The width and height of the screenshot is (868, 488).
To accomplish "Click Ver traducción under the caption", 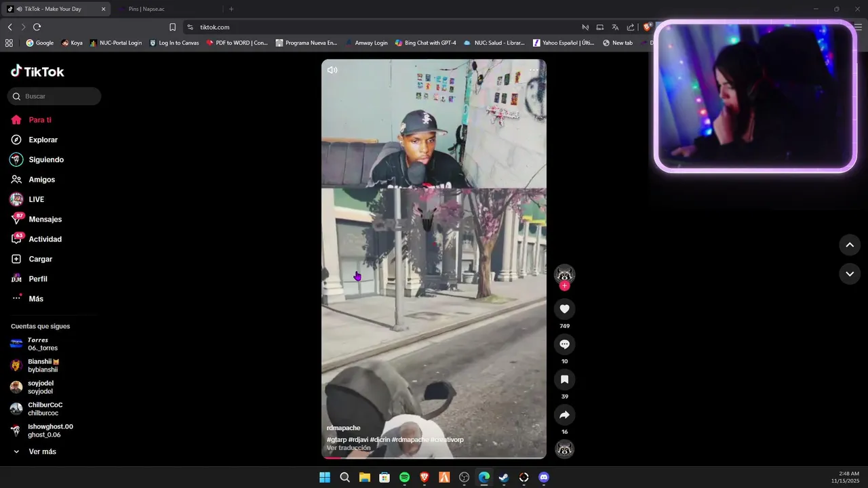I will (349, 448).
